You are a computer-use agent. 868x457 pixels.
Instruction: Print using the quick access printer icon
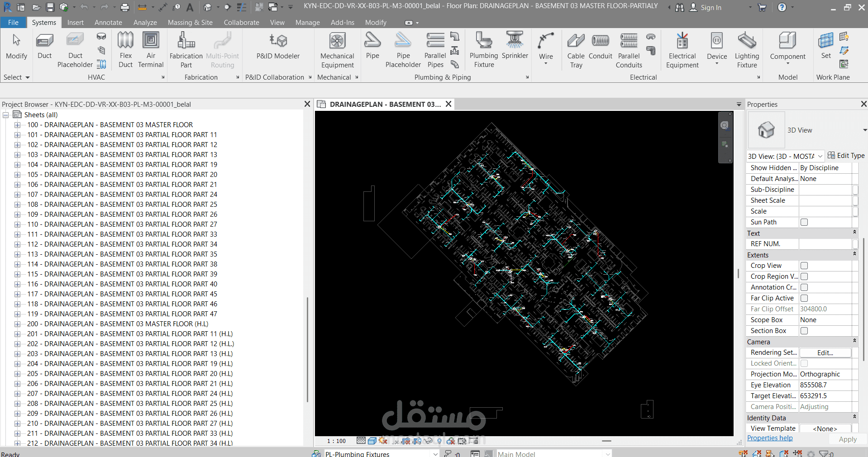(x=125, y=7)
